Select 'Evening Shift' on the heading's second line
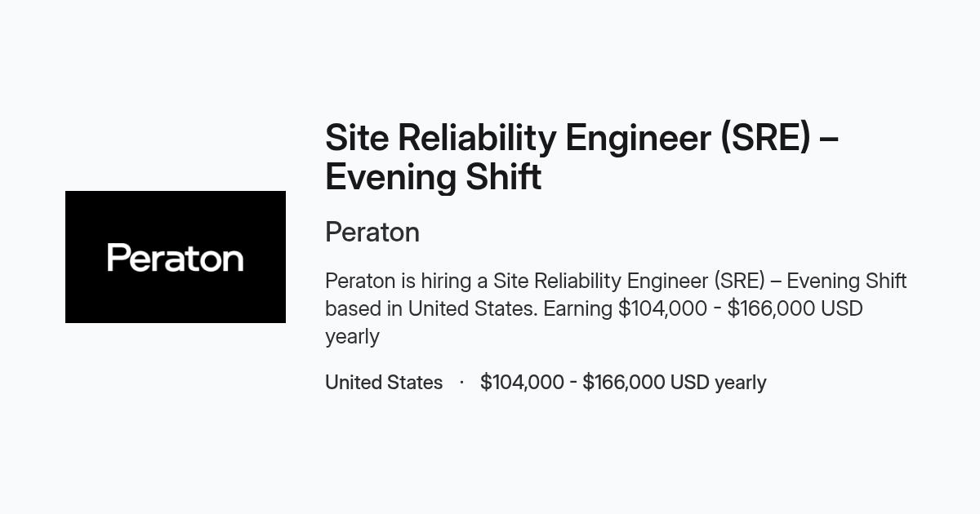 pyautogui.click(x=433, y=177)
